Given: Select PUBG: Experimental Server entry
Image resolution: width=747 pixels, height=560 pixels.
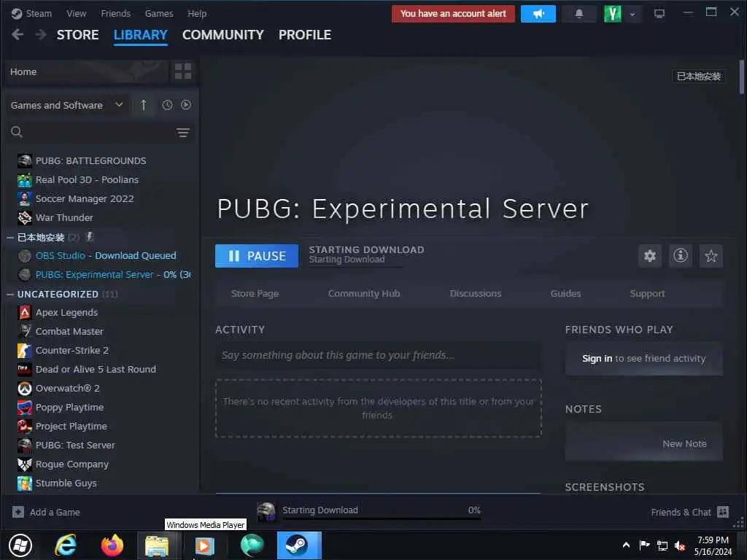Looking at the screenshot, I should 104,275.
